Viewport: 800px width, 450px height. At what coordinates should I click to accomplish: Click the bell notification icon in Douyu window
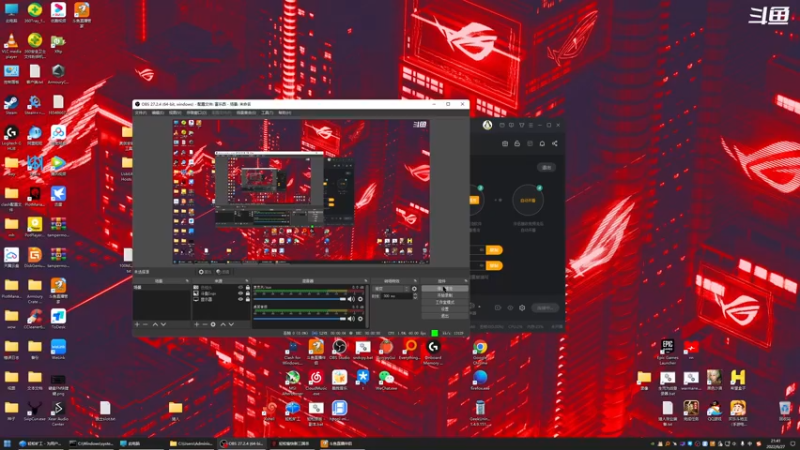(542, 144)
